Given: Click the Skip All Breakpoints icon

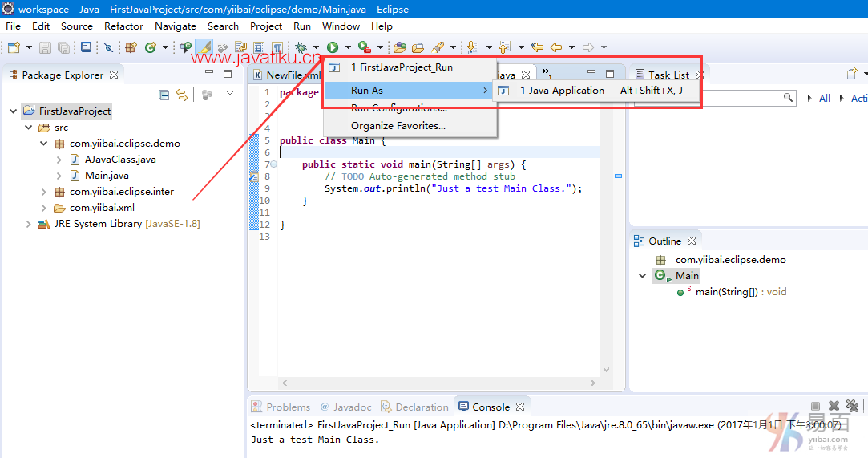Looking at the screenshot, I should coord(108,47).
